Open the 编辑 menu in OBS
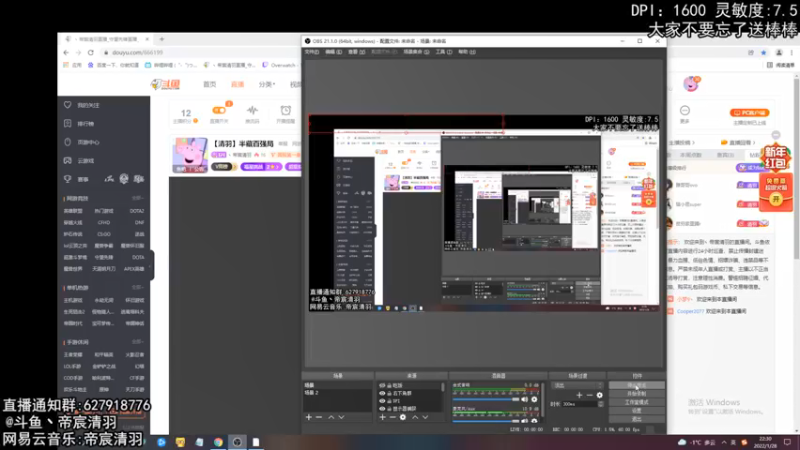Viewport: 800px width, 450px height. pyautogui.click(x=334, y=52)
